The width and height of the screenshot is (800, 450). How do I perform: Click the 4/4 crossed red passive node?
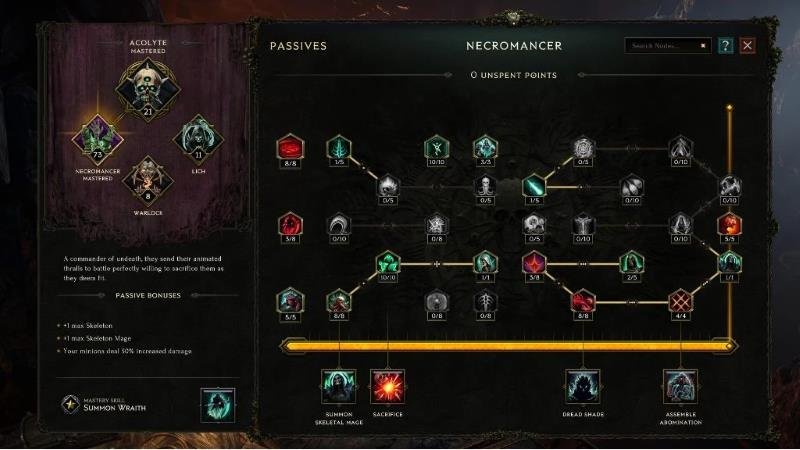pyautogui.click(x=680, y=302)
